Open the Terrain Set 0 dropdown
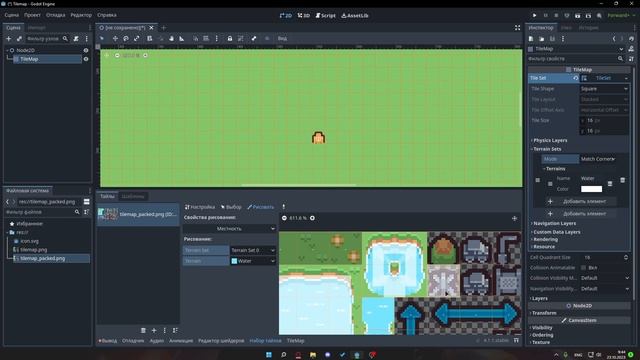 [x=253, y=250]
